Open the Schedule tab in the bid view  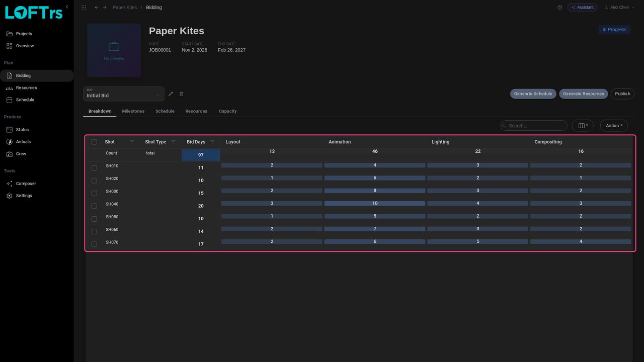pyautogui.click(x=165, y=111)
